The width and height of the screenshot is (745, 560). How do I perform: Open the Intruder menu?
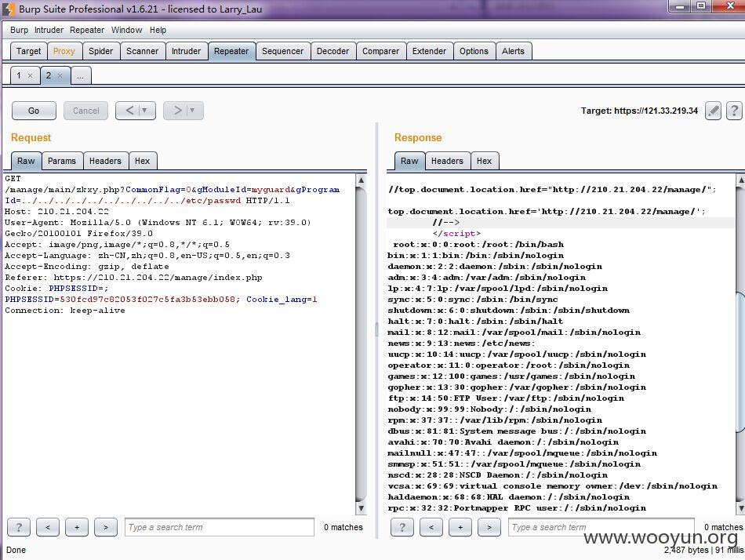point(49,30)
